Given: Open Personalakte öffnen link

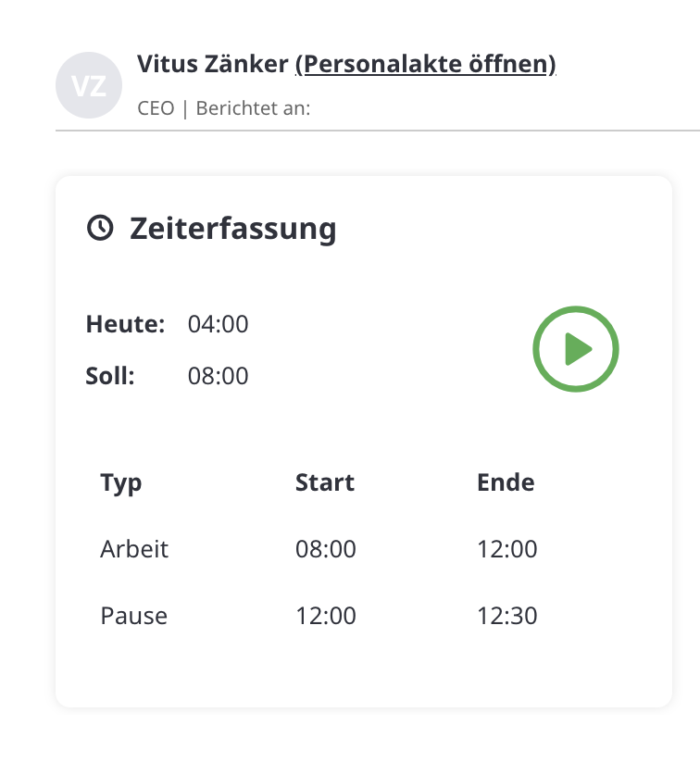Looking at the screenshot, I should tap(426, 64).
